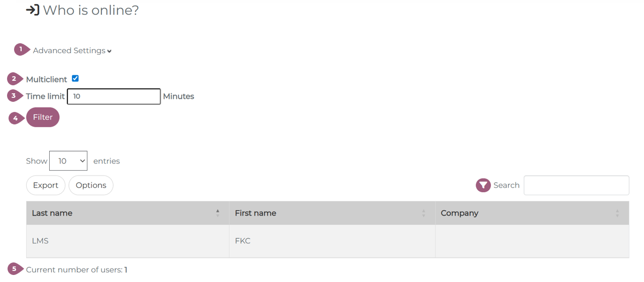Click numbered marker 5 badge

click(x=15, y=269)
